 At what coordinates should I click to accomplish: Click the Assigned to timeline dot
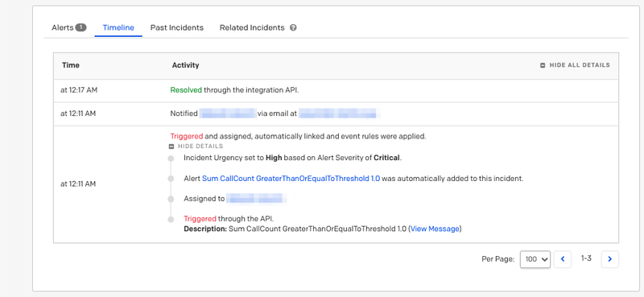click(171, 200)
